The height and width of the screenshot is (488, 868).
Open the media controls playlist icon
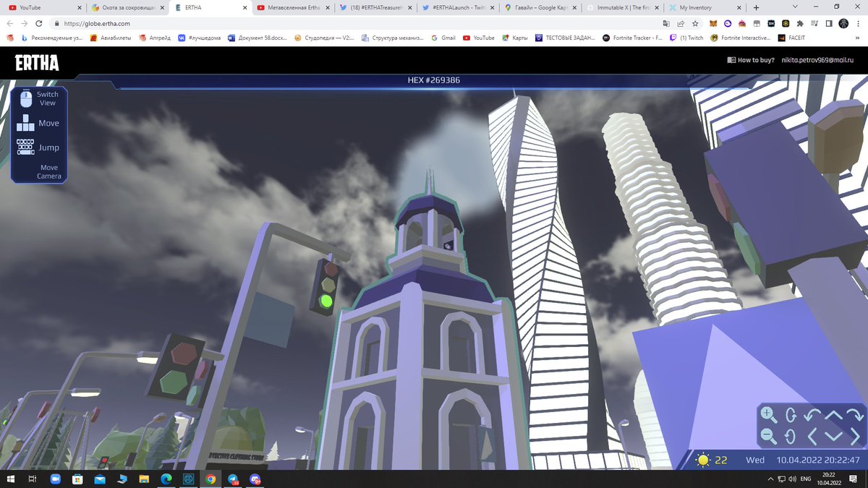tap(814, 23)
